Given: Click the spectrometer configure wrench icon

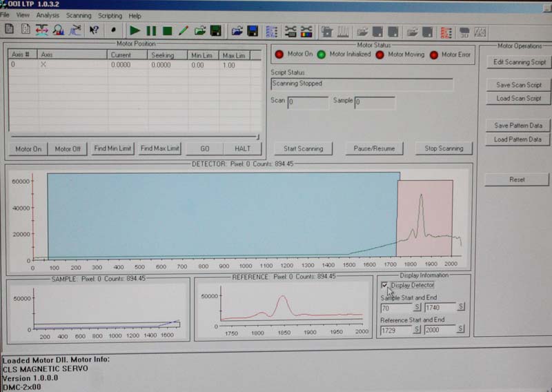Looking at the screenshot, I should click(290, 32).
